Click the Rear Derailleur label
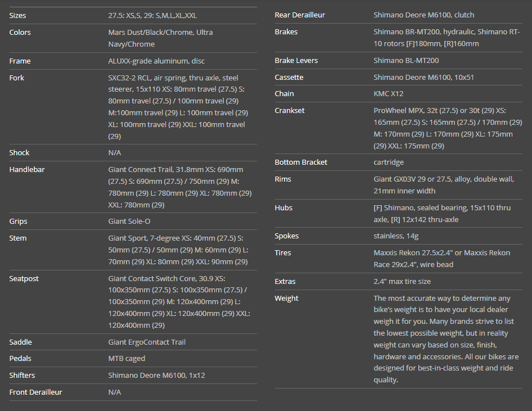Viewport: 532px width, 411px height. pos(300,15)
